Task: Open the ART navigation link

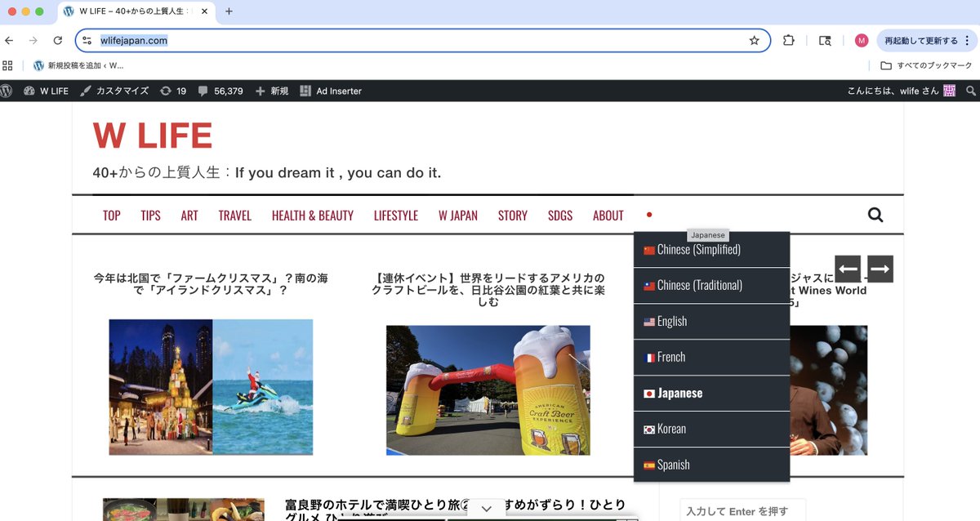Action: click(x=189, y=216)
